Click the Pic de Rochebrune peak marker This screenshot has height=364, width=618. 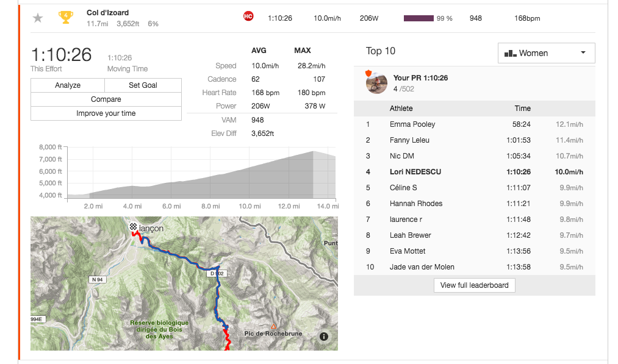click(x=273, y=326)
